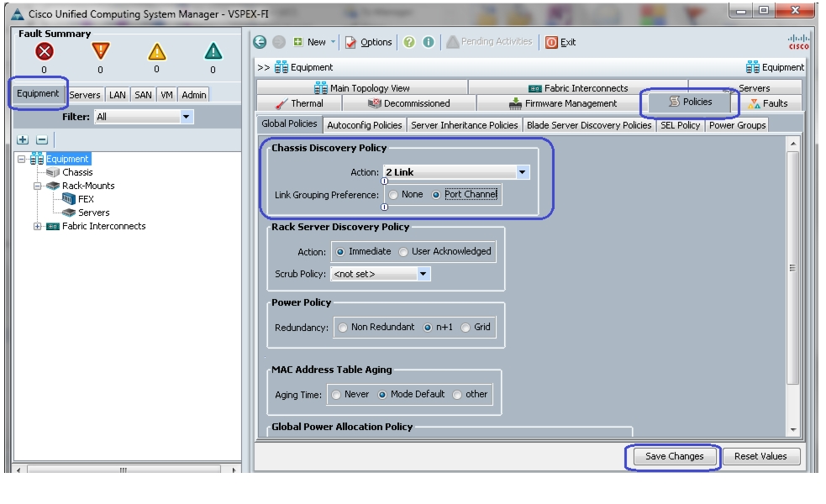Choose n+1 power redundancy
The image size is (826, 504).
428,328
